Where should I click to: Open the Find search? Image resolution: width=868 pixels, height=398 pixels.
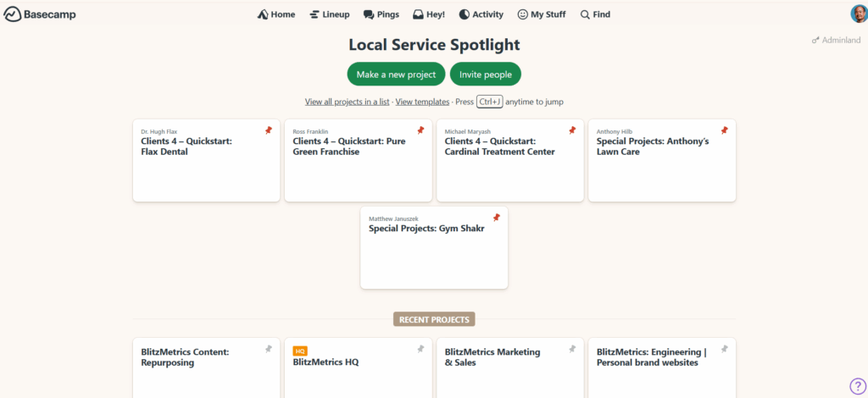[595, 14]
